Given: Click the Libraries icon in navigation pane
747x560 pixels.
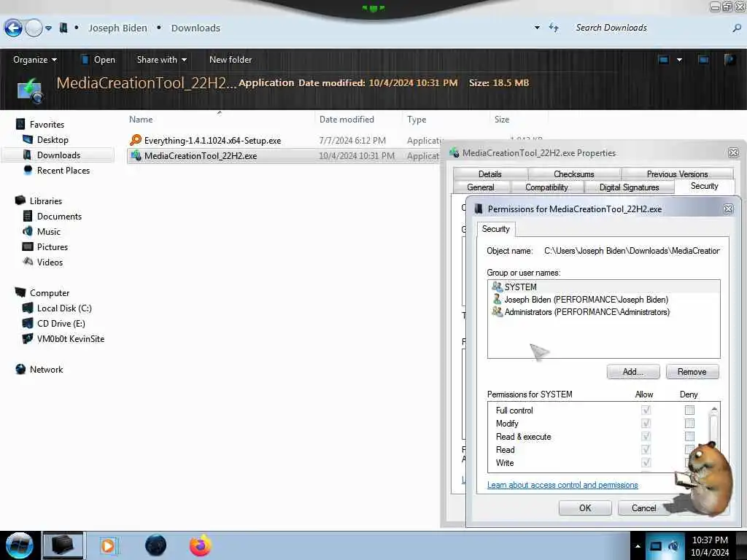Looking at the screenshot, I should [20, 201].
